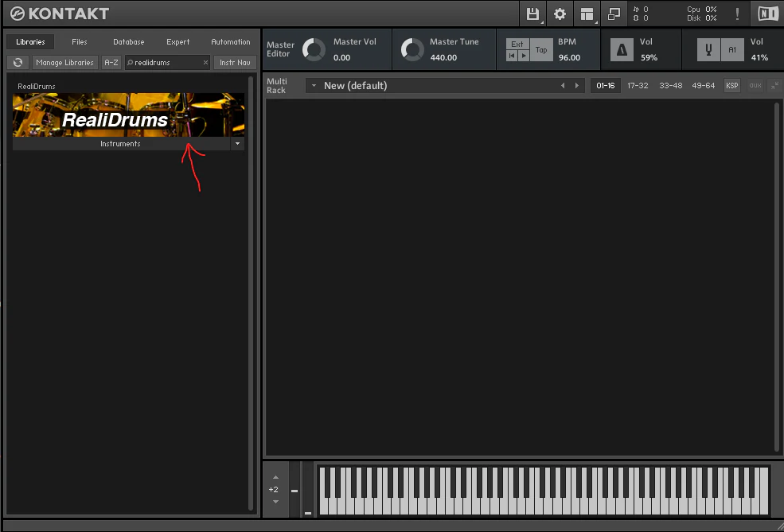Click the panic exclamation mark button

(738, 14)
